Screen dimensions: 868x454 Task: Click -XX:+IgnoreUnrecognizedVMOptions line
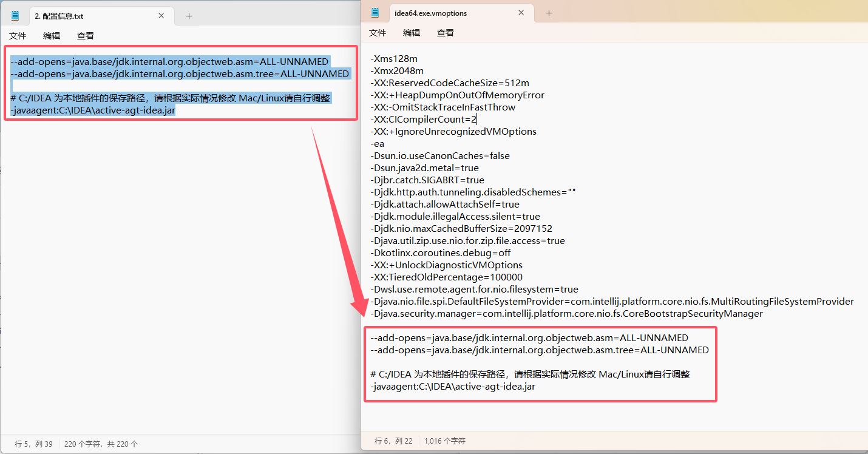[453, 132]
